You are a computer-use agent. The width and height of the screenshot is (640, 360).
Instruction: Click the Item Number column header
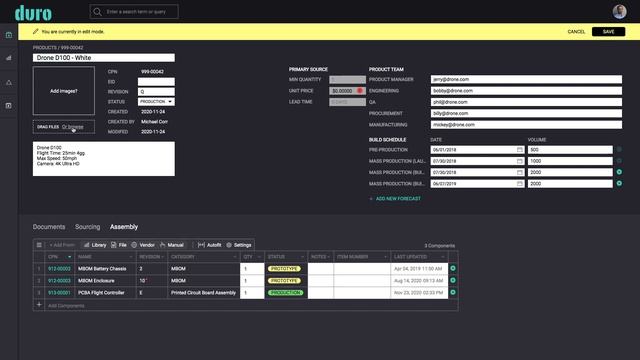pyautogui.click(x=362, y=257)
